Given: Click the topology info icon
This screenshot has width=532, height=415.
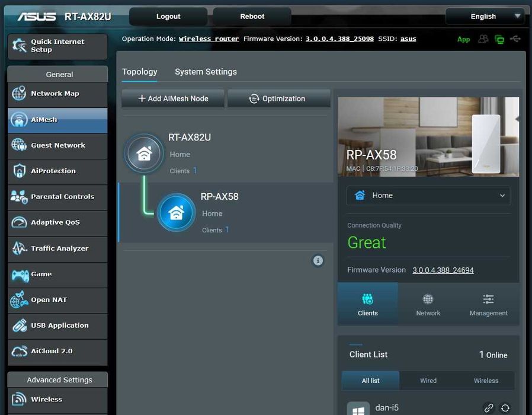Looking at the screenshot, I should pyautogui.click(x=318, y=260).
